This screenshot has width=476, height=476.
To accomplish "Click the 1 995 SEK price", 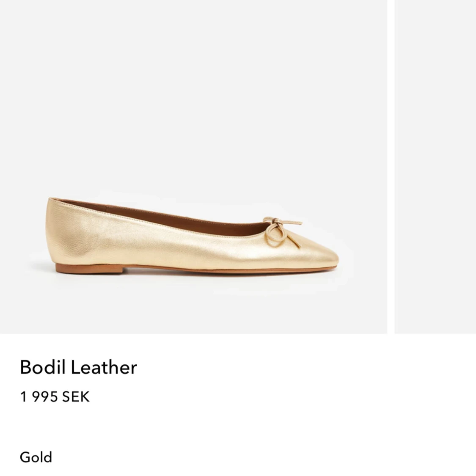I will coord(55,397).
